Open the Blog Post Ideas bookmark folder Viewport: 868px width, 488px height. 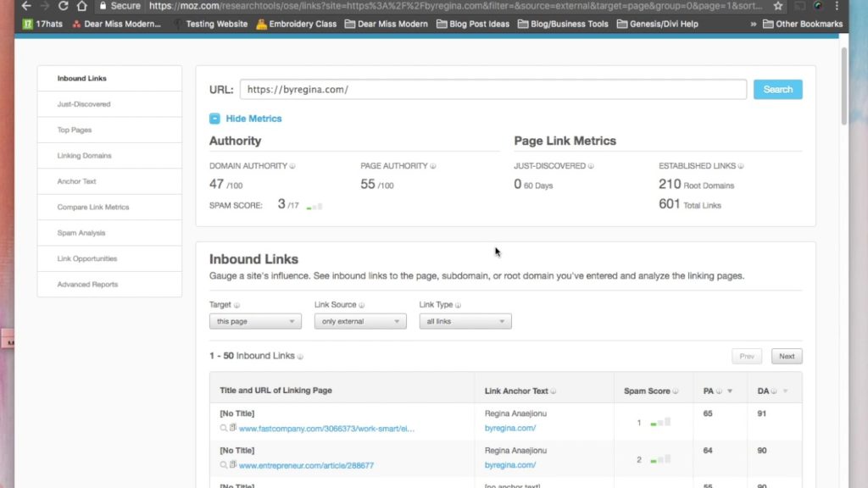click(473, 24)
